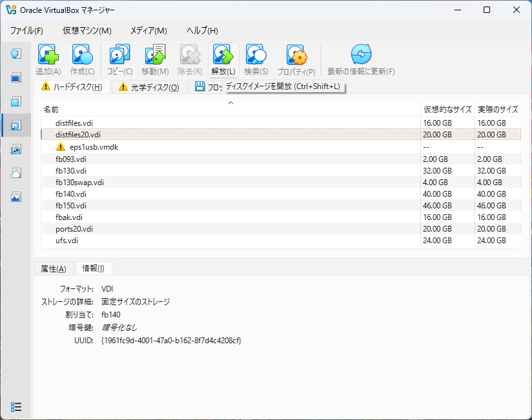Select the fb130.vdi row
The height and width of the screenshot is (420, 532).
coord(281,170)
